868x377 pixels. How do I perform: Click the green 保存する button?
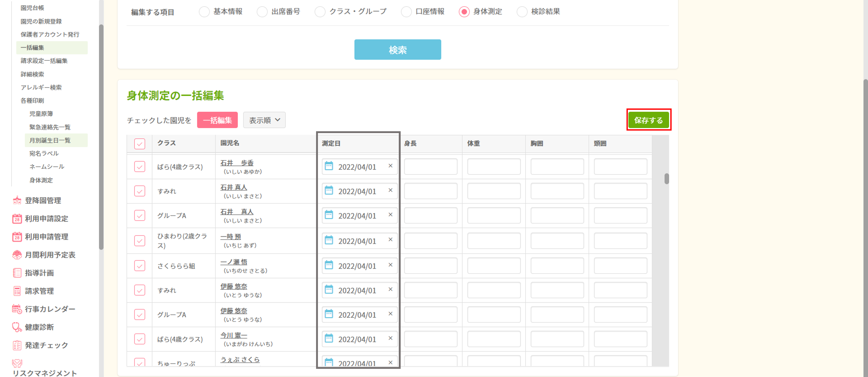pyautogui.click(x=649, y=120)
